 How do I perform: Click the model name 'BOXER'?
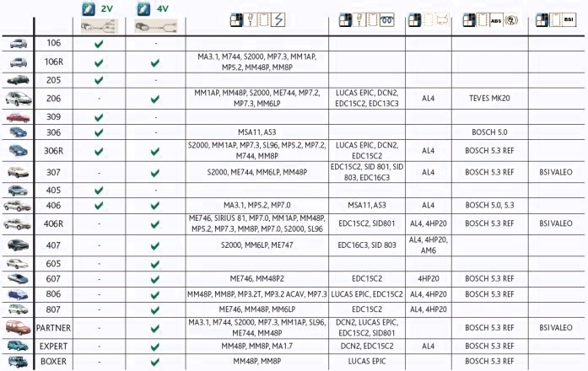(54, 362)
